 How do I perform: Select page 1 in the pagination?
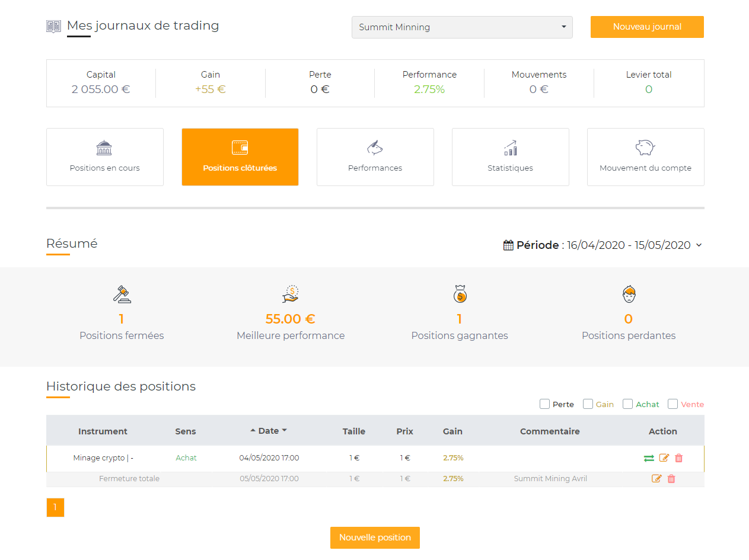[55, 507]
